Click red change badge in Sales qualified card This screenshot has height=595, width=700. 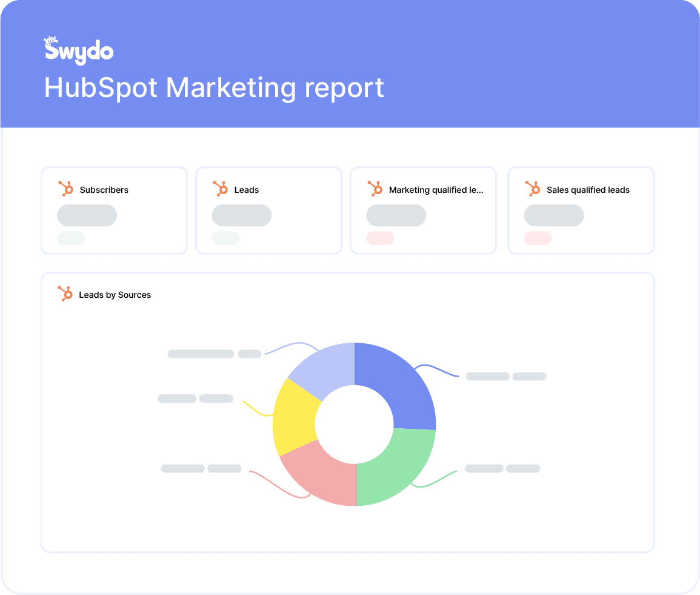[538, 238]
